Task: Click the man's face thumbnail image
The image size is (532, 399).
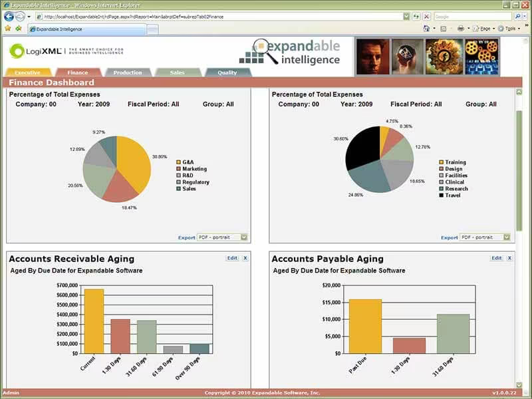Action: pyautogui.click(x=373, y=57)
